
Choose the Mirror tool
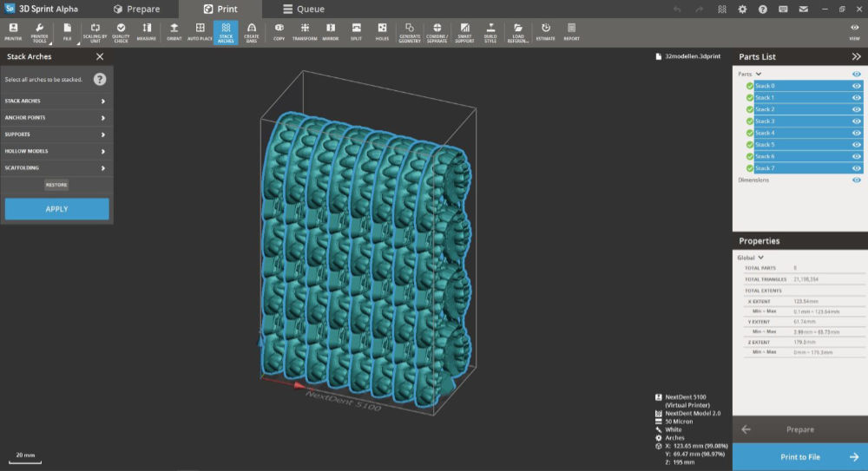pyautogui.click(x=331, y=32)
